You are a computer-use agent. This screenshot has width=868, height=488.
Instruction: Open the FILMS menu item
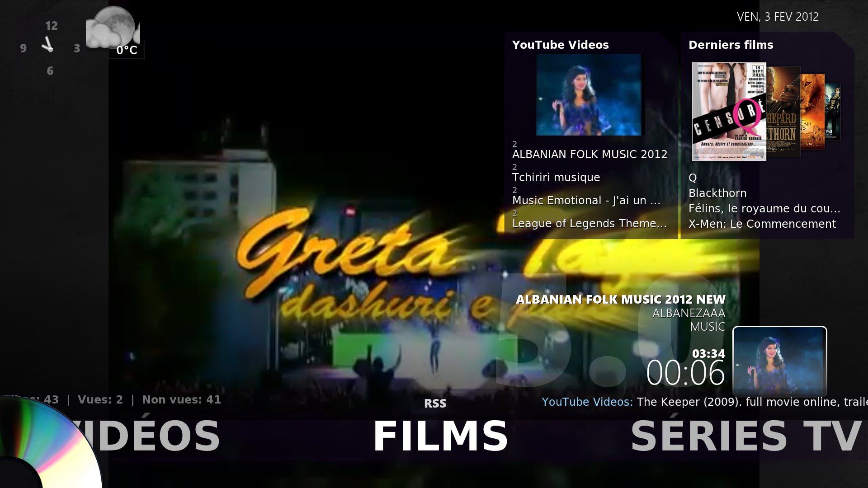pos(440,436)
